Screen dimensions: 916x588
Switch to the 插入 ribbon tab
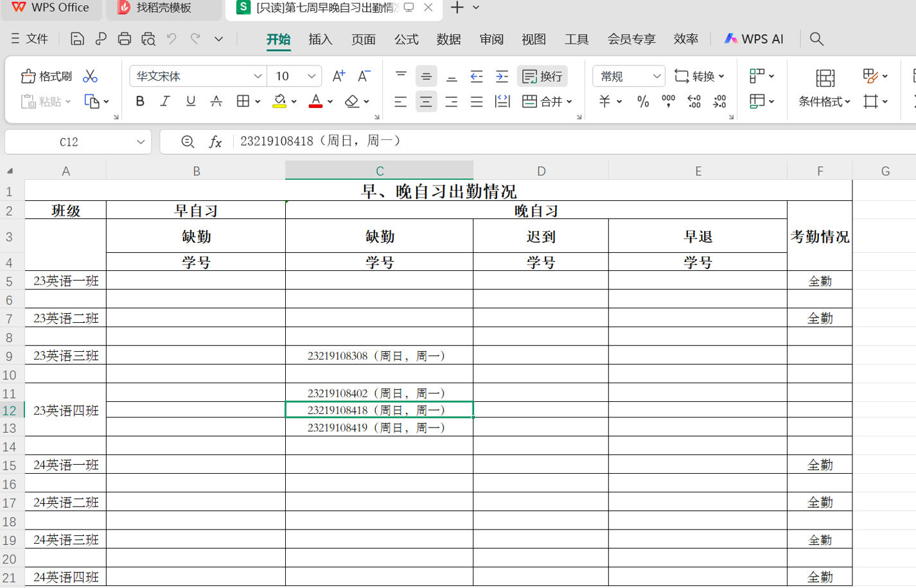(x=320, y=39)
